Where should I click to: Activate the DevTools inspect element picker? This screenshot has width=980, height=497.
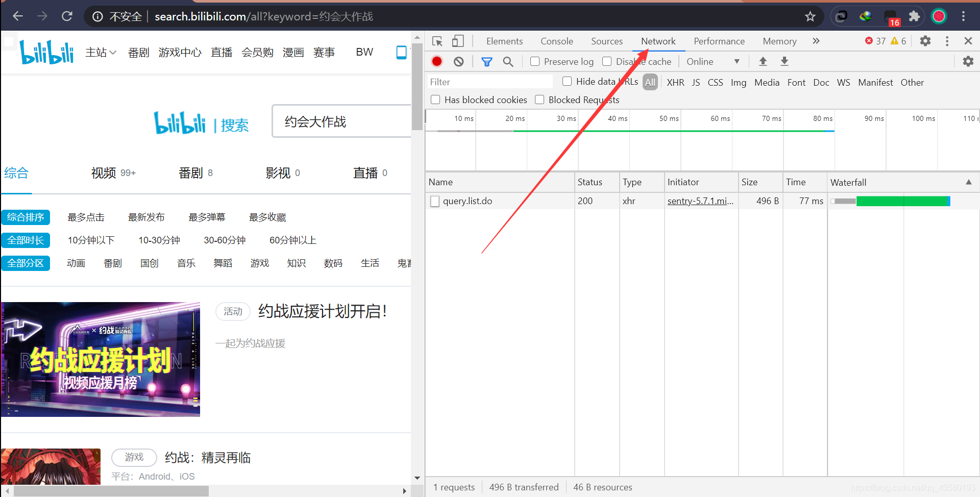437,41
